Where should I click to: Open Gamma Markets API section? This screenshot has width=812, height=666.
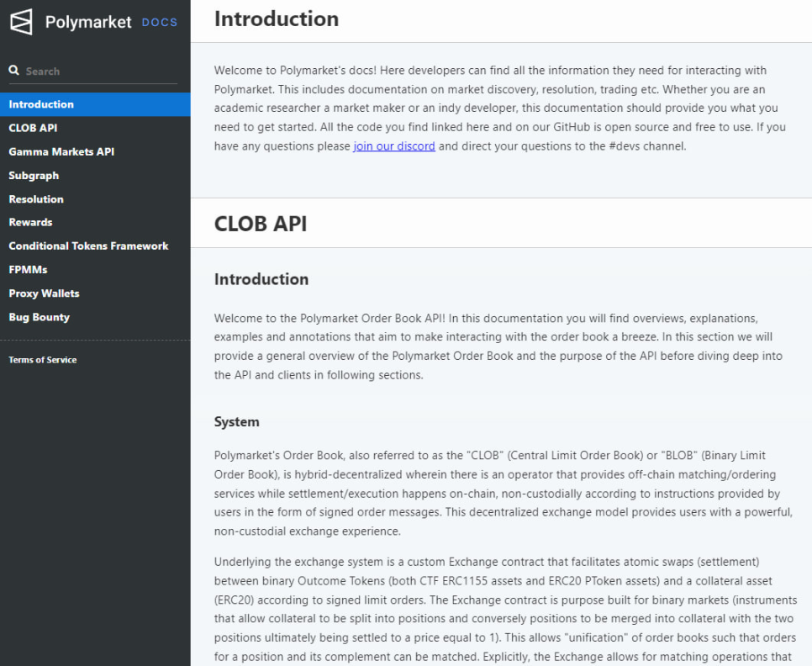tap(95, 151)
